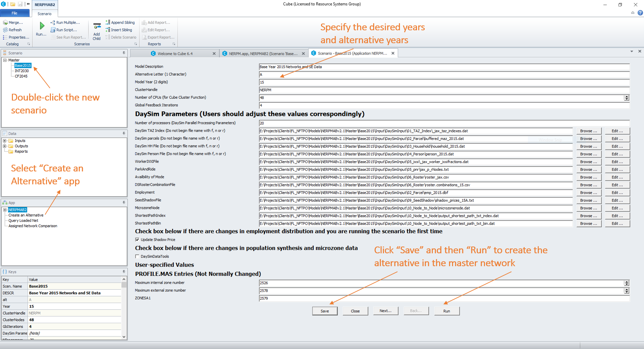Click the Append Sibling icon
Image resolution: width=644 pixels, height=349 pixels.
(x=108, y=22)
